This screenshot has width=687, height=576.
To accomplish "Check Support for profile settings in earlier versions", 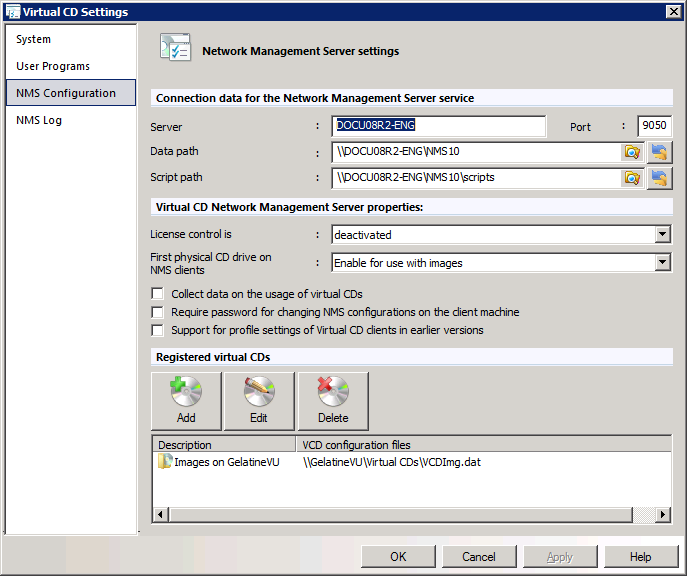I will pyautogui.click(x=157, y=330).
